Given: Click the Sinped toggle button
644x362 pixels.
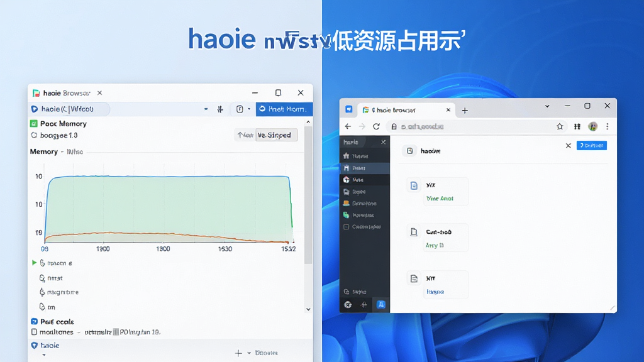Looking at the screenshot, I should pyautogui.click(x=277, y=135).
